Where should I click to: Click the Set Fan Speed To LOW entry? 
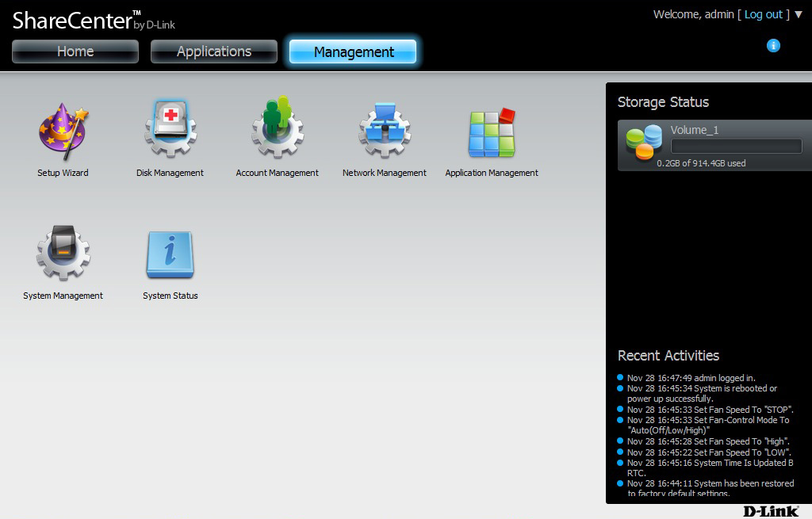click(709, 452)
